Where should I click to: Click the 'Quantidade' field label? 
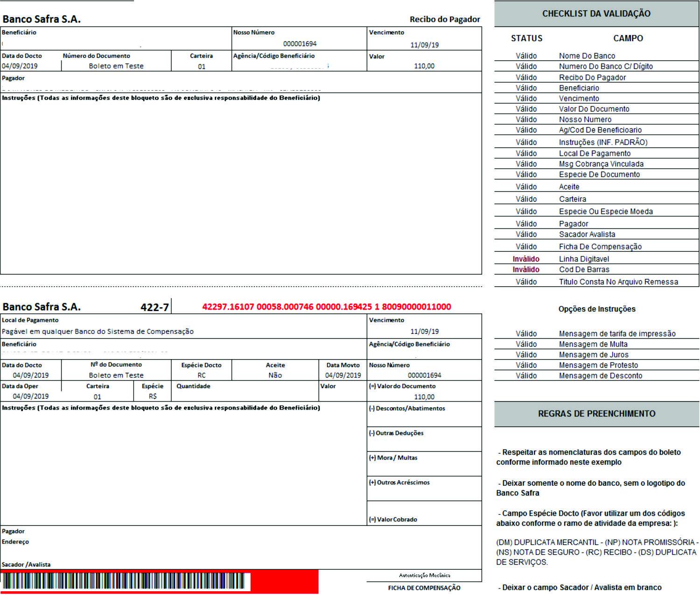(193, 386)
